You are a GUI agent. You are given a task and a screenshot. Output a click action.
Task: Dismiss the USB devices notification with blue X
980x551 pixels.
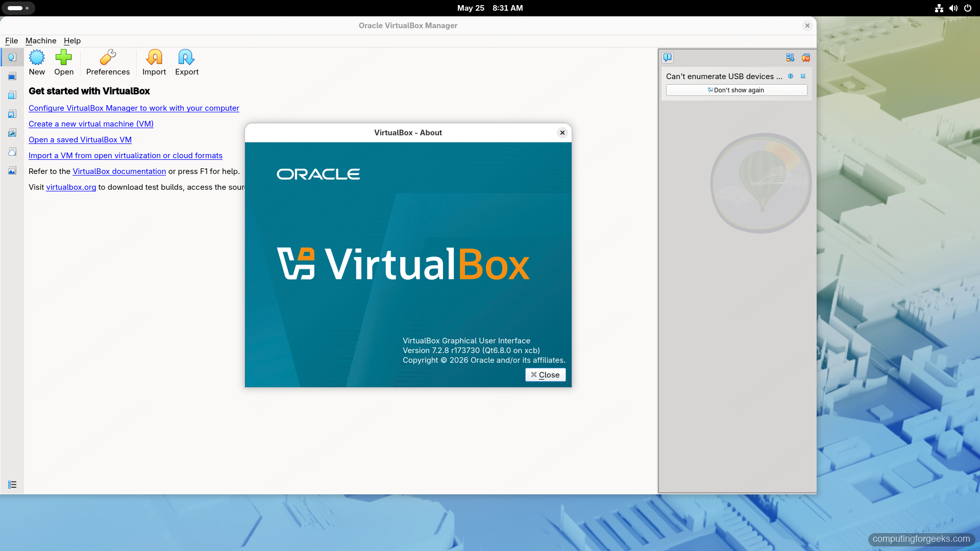[803, 76]
